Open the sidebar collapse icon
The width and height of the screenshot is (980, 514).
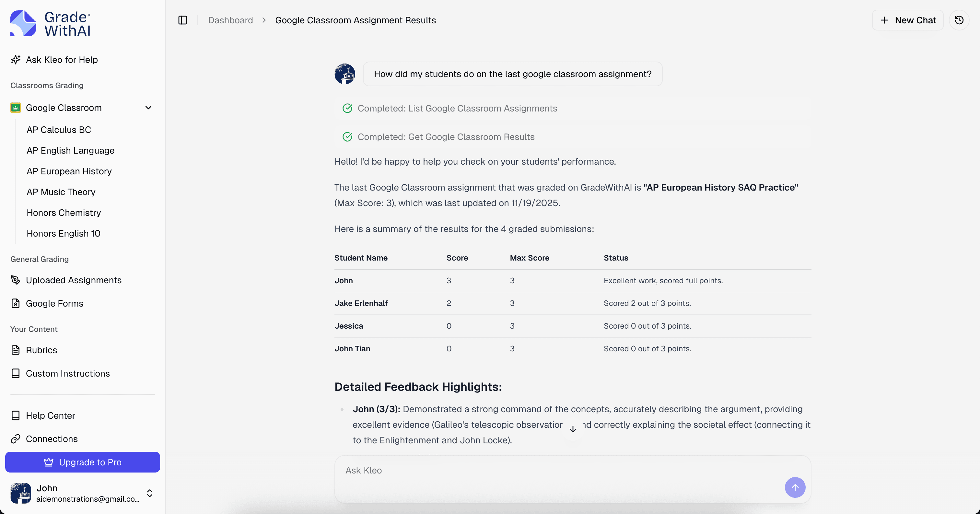click(182, 20)
